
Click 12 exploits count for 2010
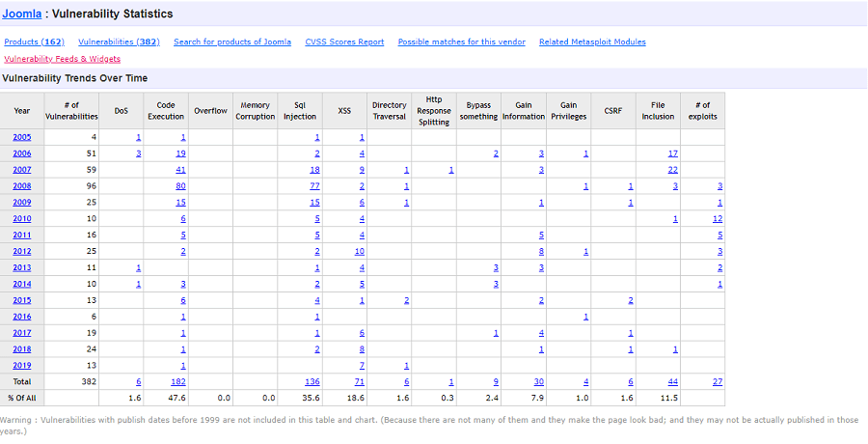click(x=718, y=219)
